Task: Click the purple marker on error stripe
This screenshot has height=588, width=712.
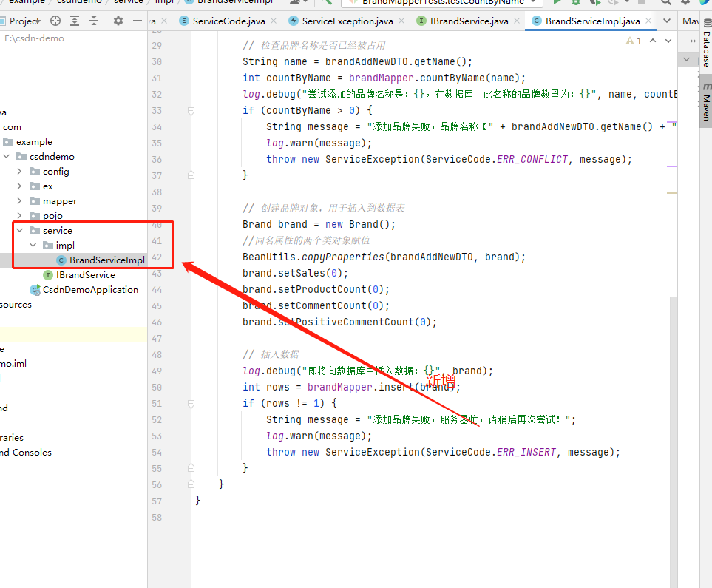Action: [x=672, y=166]
